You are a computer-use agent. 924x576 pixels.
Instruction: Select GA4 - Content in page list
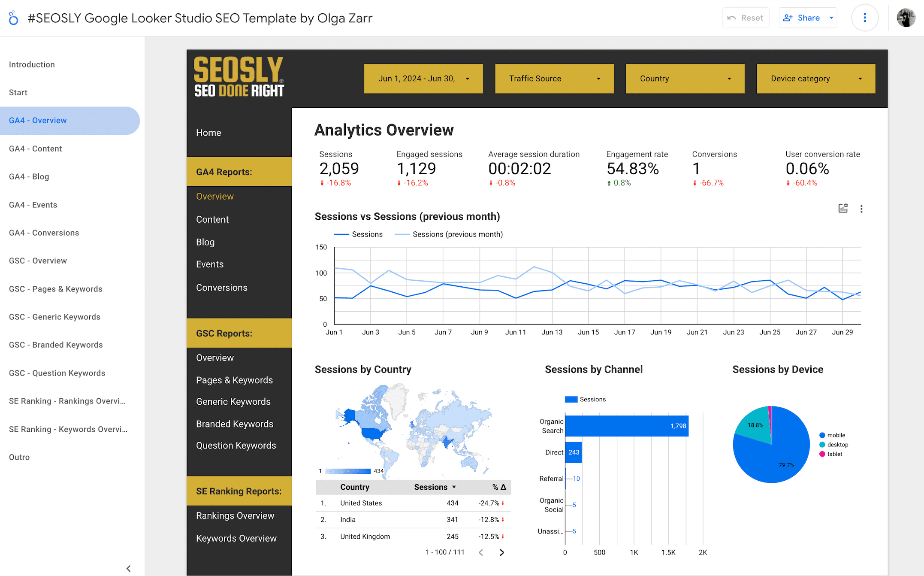[36, 149]
